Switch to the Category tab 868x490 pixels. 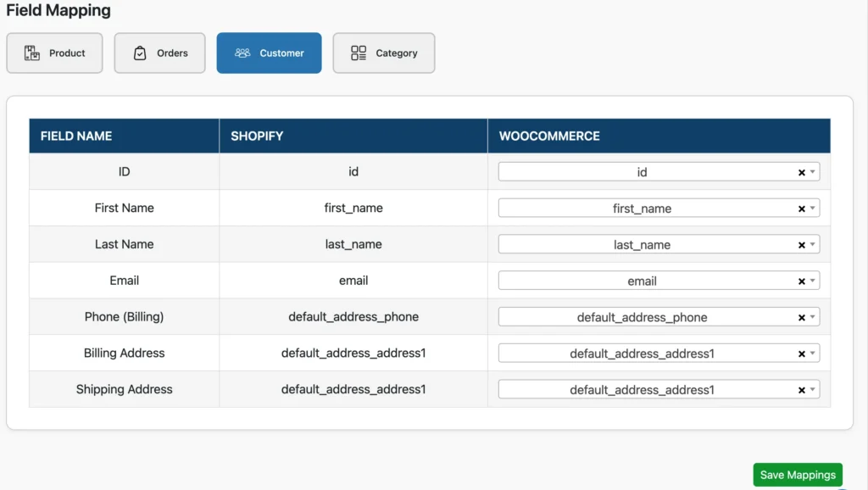[x=383, y=53]
